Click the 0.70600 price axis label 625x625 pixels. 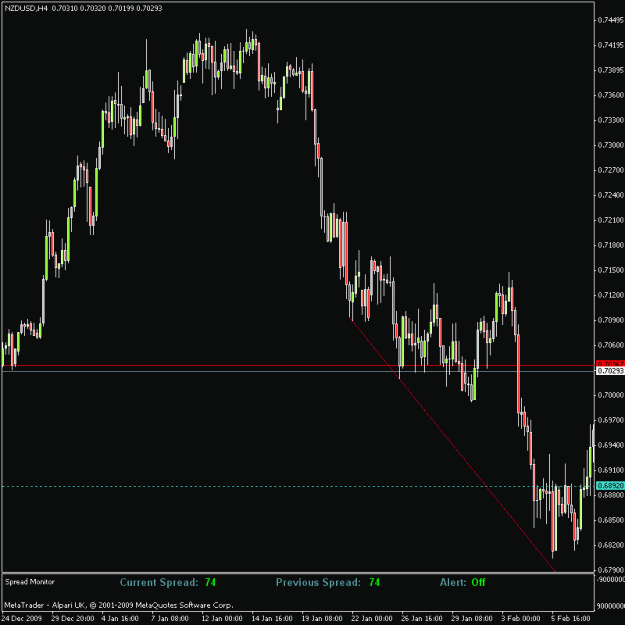pyautogui.click(x=610, y=345)
